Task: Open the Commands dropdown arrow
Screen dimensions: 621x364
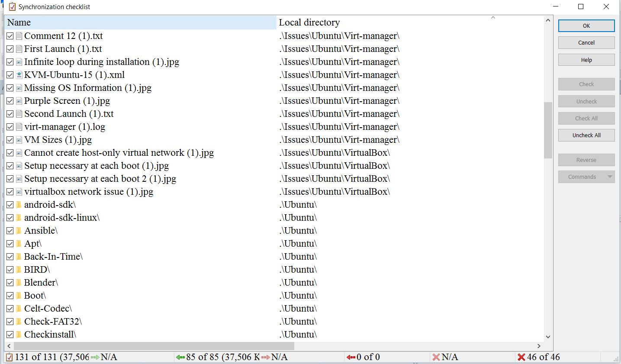Action: click(610, 177)
